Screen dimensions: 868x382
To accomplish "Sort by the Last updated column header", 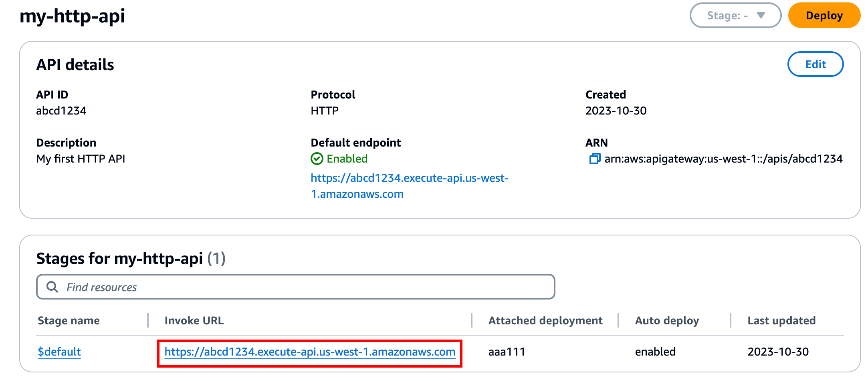I will 781,320.
